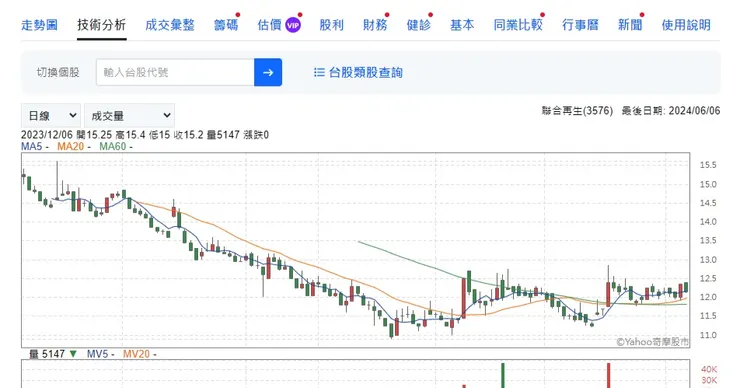Focus the 輸入台股代號 stock code field
Screen dimensions: 740x388
click(175, 72)
